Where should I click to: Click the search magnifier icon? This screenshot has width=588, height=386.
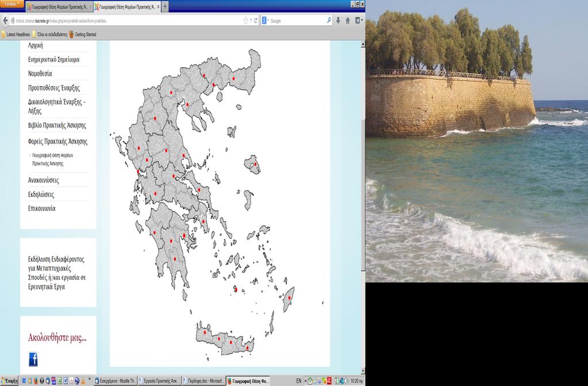point(329,20)
